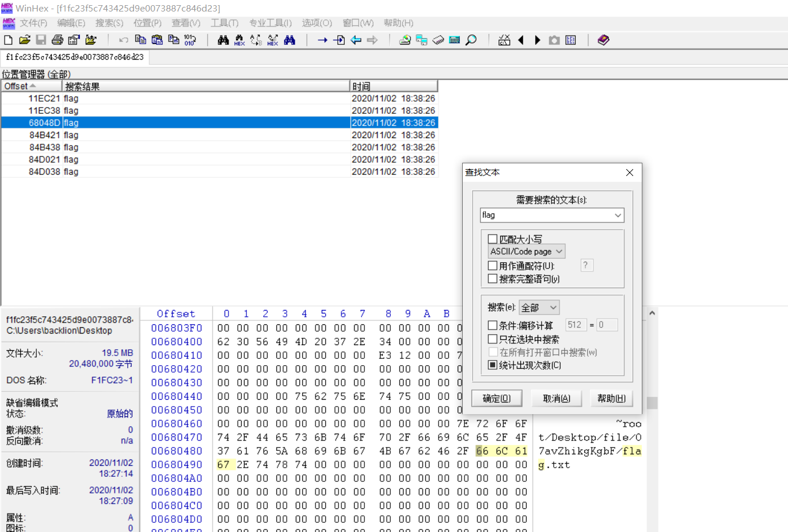
Task: Click 取消(A) cancel button
Action: click(x=557, y=399)
